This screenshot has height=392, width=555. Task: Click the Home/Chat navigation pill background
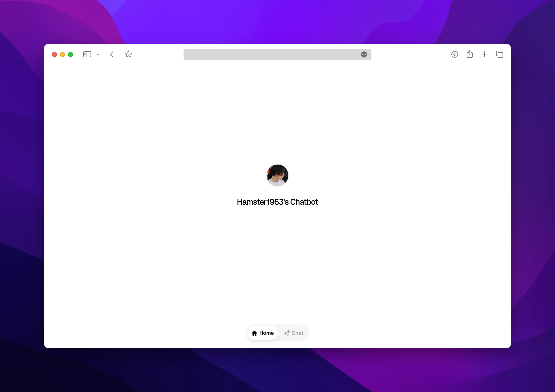coord(307,333)
